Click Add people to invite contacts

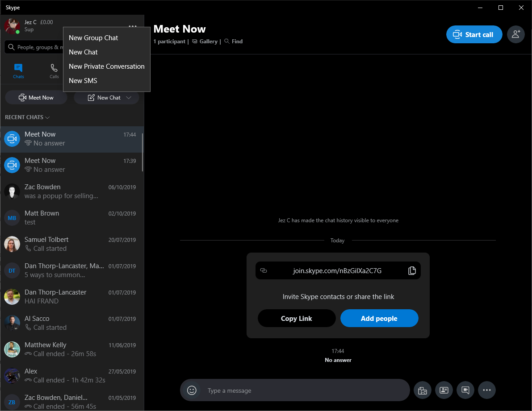[x=379, y=318]
